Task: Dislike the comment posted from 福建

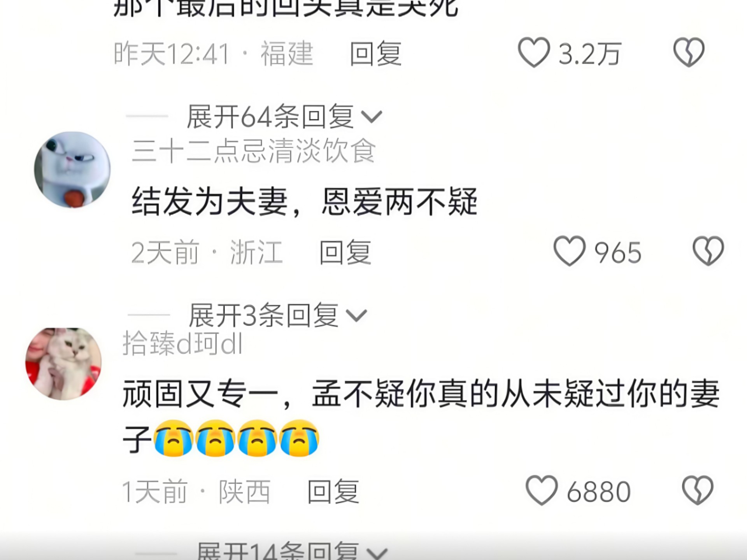Action: (x=689, y=52)
